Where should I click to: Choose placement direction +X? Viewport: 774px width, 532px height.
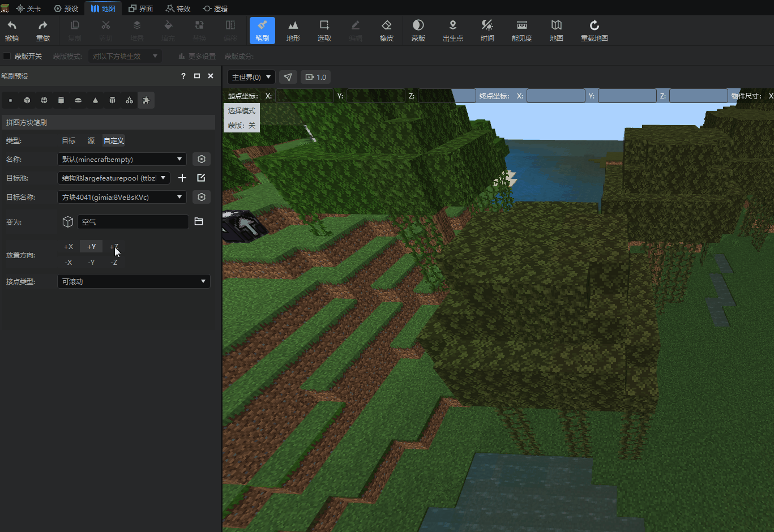pos(69,247)
